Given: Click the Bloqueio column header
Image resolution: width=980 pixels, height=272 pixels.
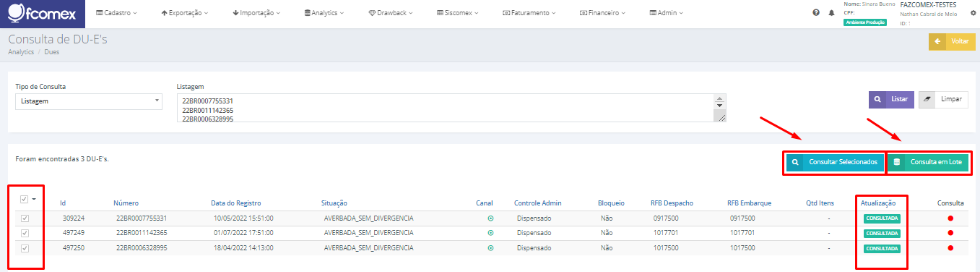Looking at the screenshot, I should [611, 203].
